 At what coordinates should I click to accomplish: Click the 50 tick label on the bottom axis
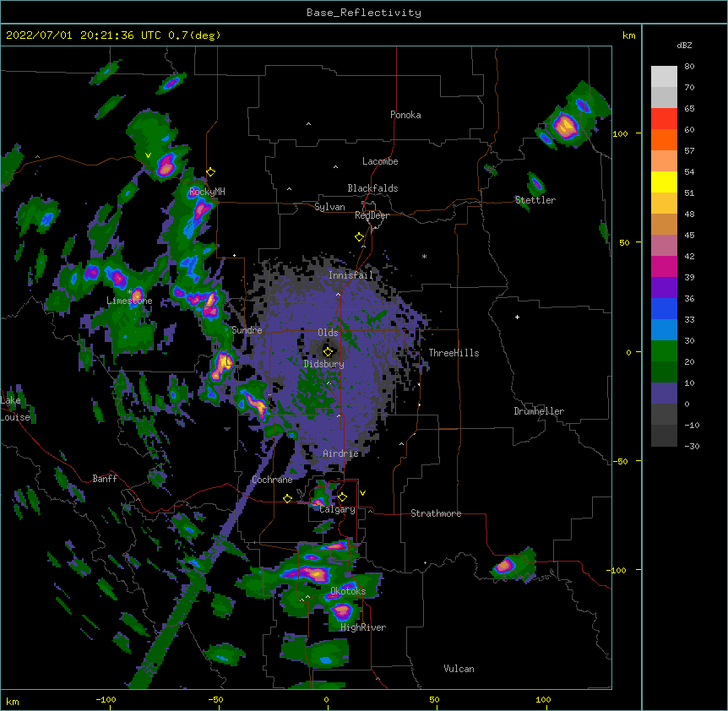point(434,699)
